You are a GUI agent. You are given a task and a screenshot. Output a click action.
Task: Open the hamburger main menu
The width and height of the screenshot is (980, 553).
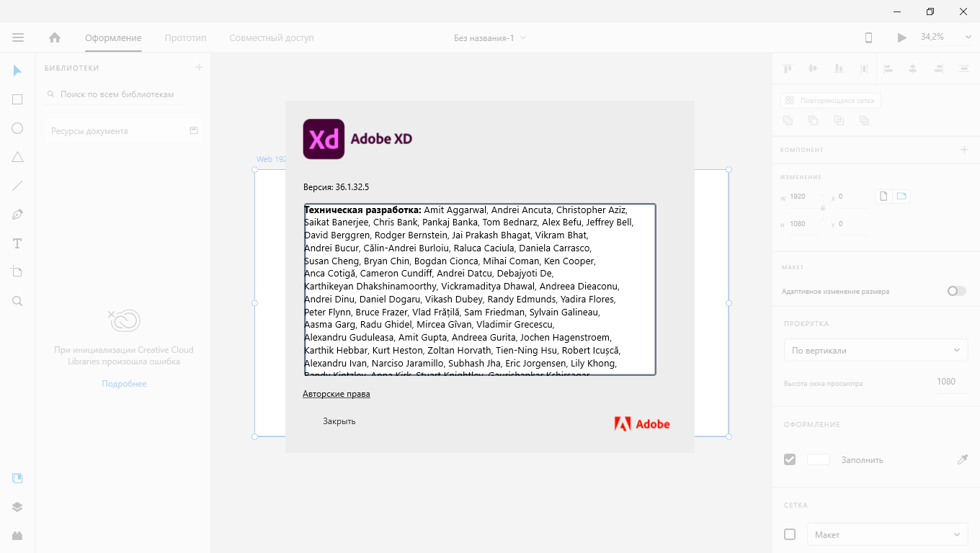pos(18,37)
